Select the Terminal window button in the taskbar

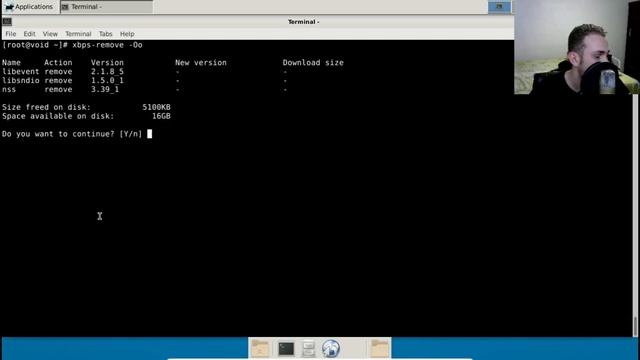tap(107, 7)
